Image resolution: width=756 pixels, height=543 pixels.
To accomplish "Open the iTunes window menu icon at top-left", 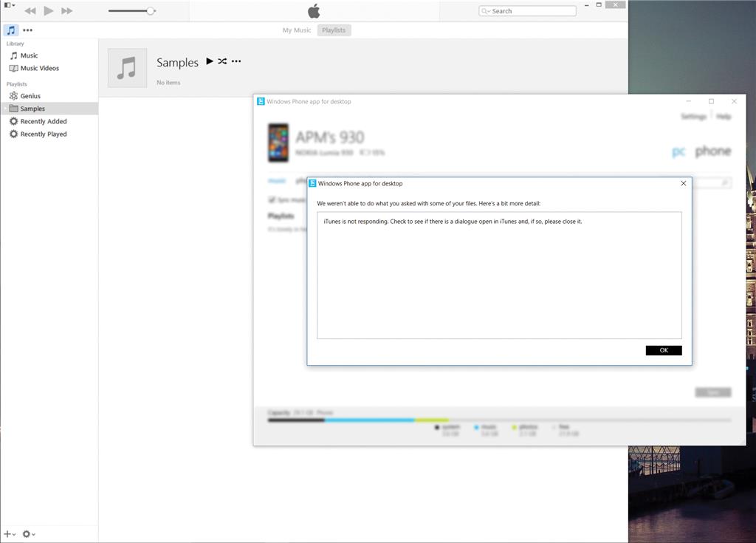I will coord(9,5).
